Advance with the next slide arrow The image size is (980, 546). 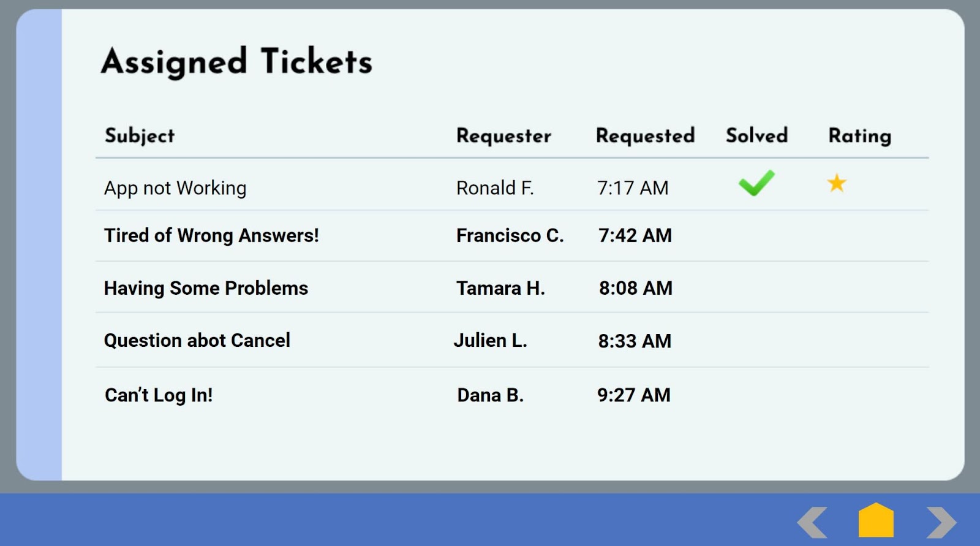[x=941, y=522]
